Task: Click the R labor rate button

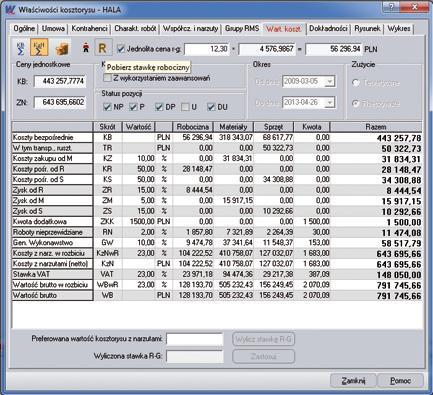Action: [102, 48]
